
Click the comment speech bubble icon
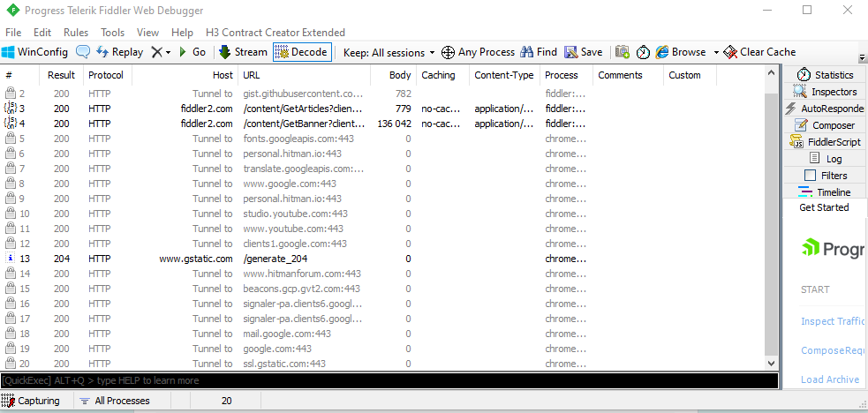point(83,52)
